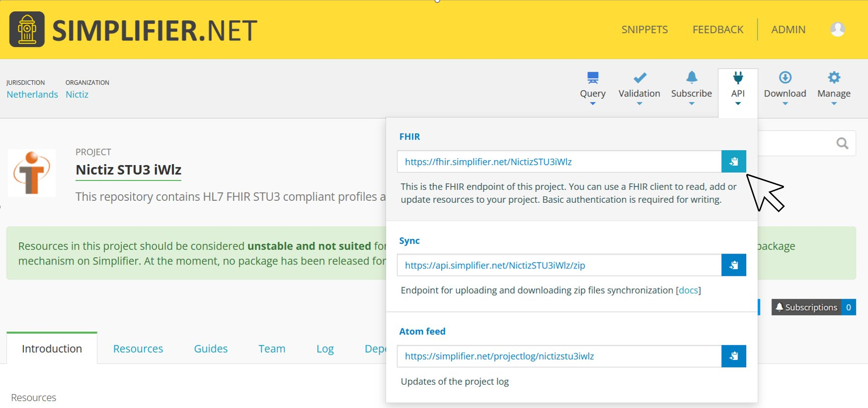The image size is (868, 408).
Task: Open the FEEDBACK menu item
Action: 718,30
